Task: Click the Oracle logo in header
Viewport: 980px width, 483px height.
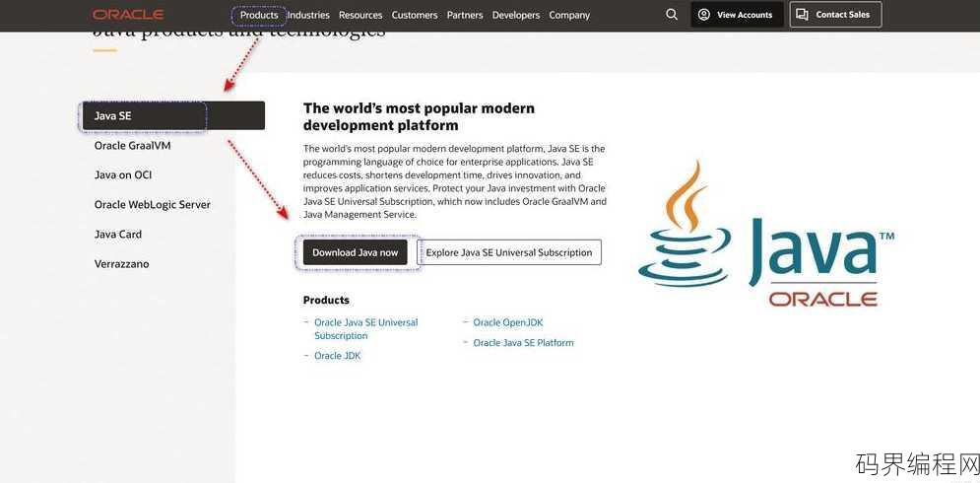Action: pyautogui.click(x=128, y=15)
